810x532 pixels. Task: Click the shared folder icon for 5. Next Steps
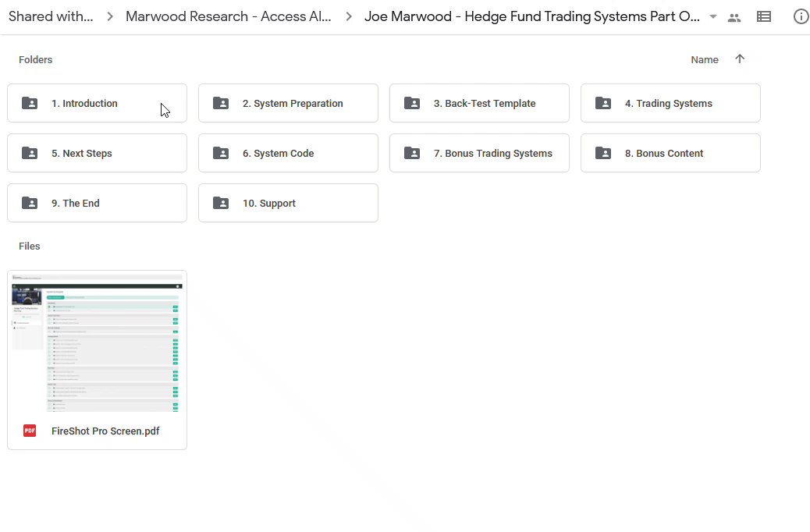pos(30,153)
